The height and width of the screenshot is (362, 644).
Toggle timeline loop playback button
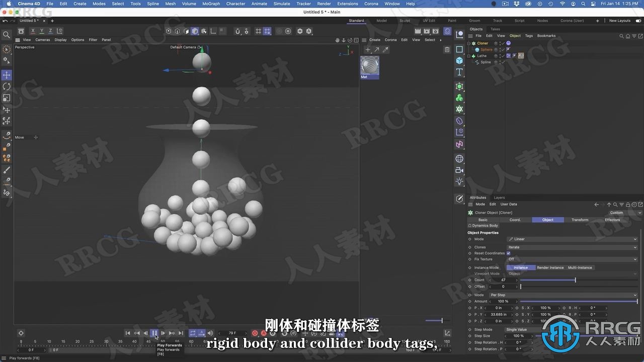pyautogui.click(x=193, y=333)
